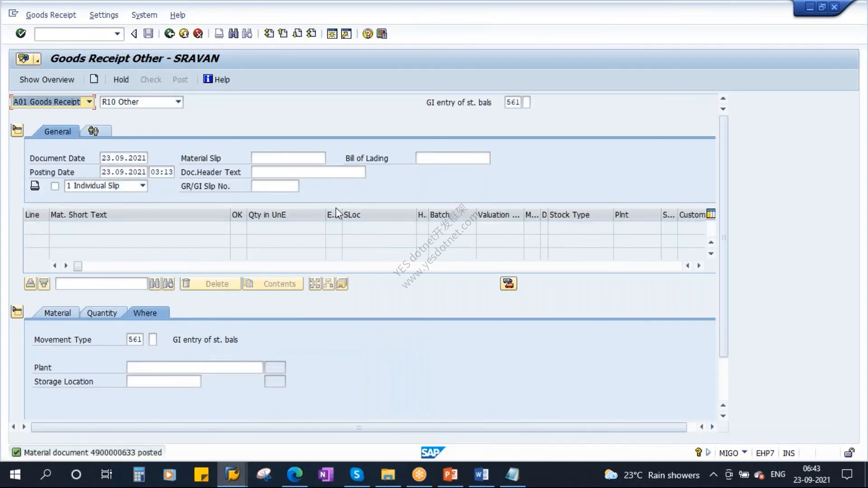Click the Save diskette icon

coord(148,33)
